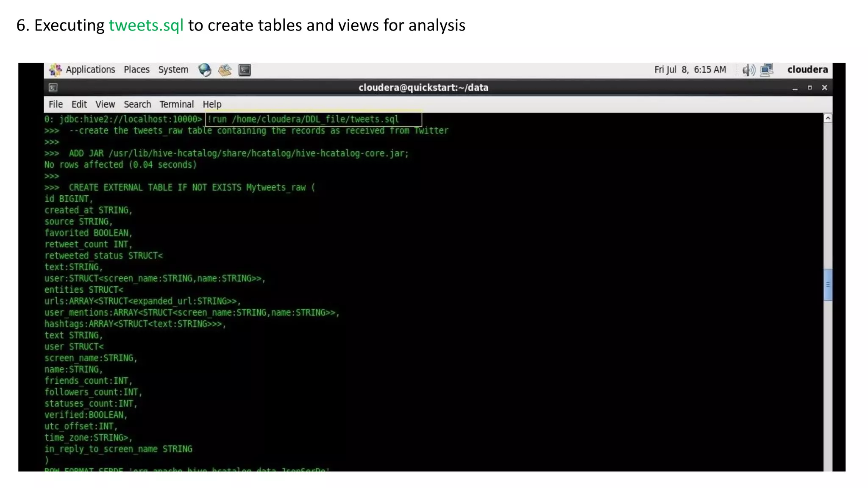The image size is (868, 488).
Task: Click the 'jdbc:hive2://localhost:10000>' prompt
Action: click(131, 119)
